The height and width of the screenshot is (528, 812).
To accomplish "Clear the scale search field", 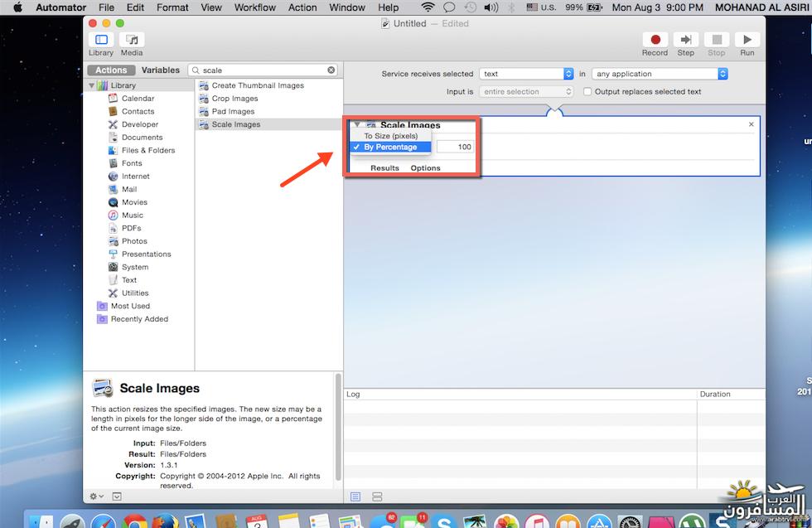I will (331, 70).
